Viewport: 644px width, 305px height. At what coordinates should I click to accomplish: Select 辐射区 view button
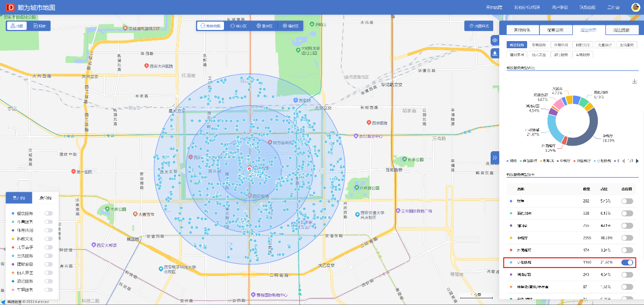coord(291,26)
